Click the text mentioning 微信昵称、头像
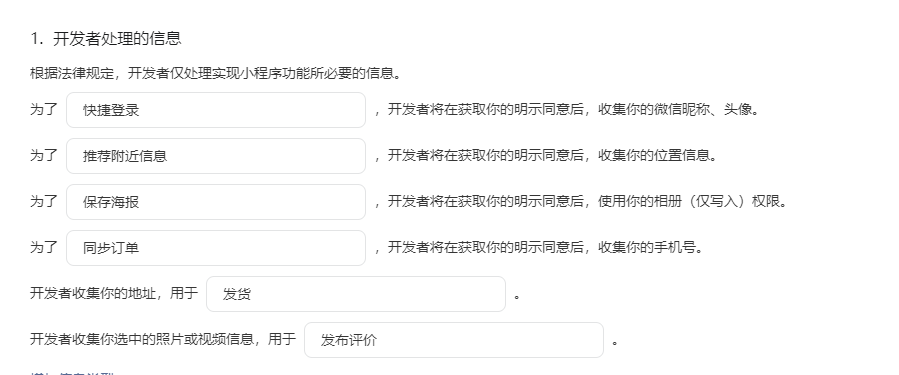Viewport: 899px width, 375px height. tap(568, 110)
